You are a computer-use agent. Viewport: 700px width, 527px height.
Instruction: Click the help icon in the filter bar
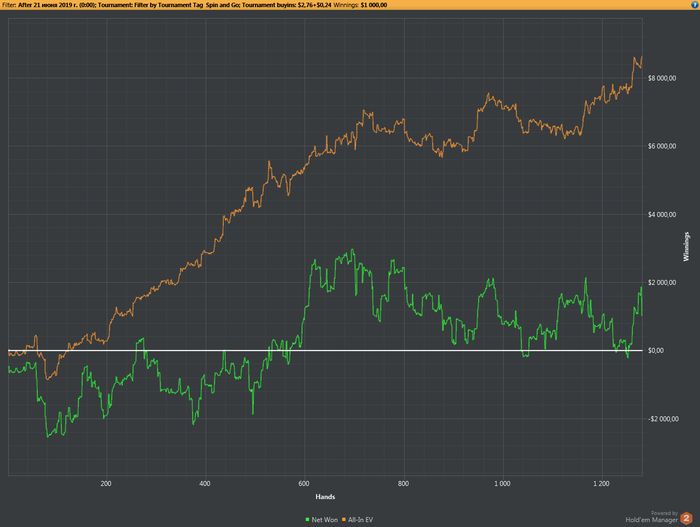[694, 5]
